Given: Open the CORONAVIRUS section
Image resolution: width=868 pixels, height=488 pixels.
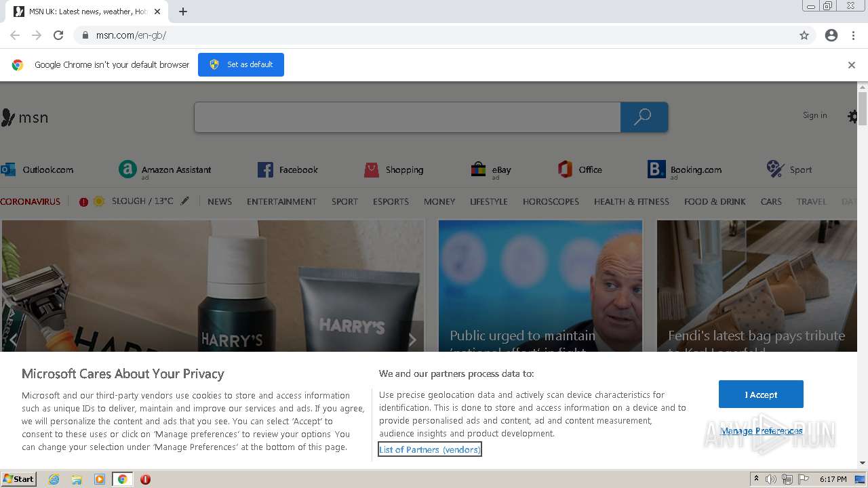Looking at the screenshot, I should pyautogui.click(x=31, y=201).
